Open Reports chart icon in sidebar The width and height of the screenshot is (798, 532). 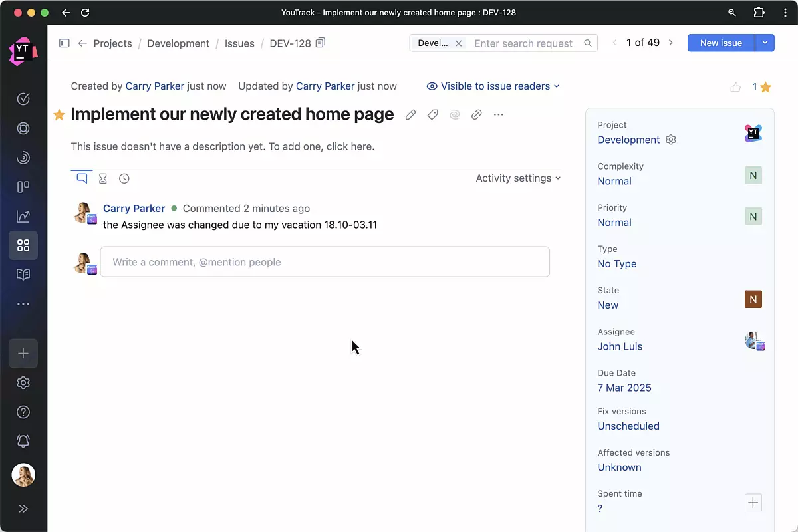(x=23, y=216)
